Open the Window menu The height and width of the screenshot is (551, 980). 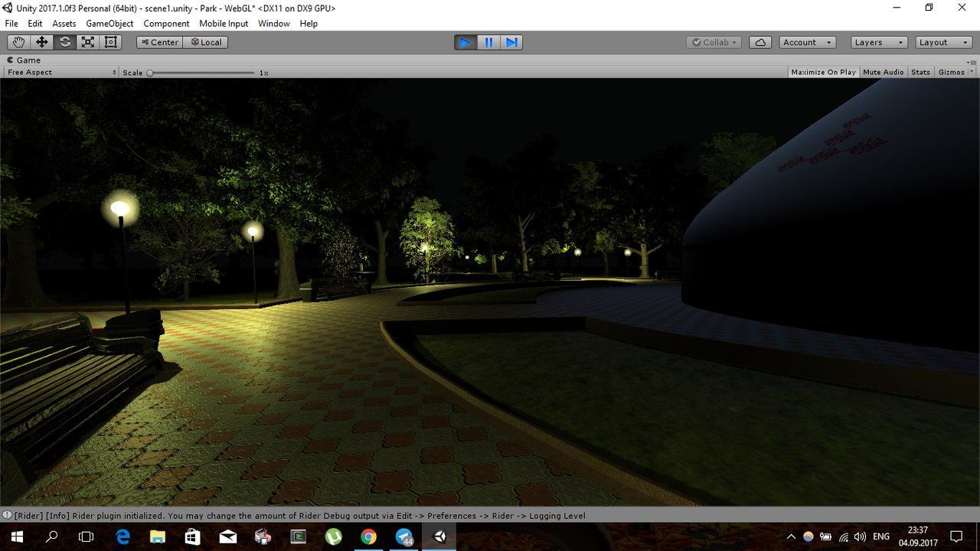tap(274, 24)
